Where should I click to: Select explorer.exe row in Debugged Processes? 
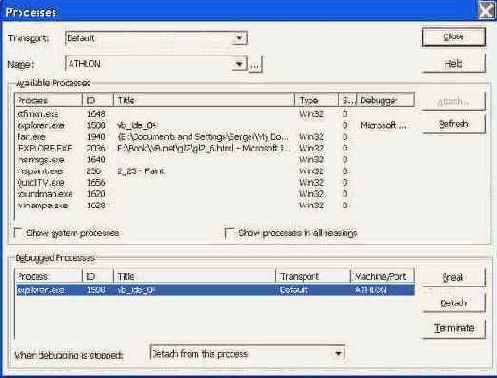coord(215,290)
